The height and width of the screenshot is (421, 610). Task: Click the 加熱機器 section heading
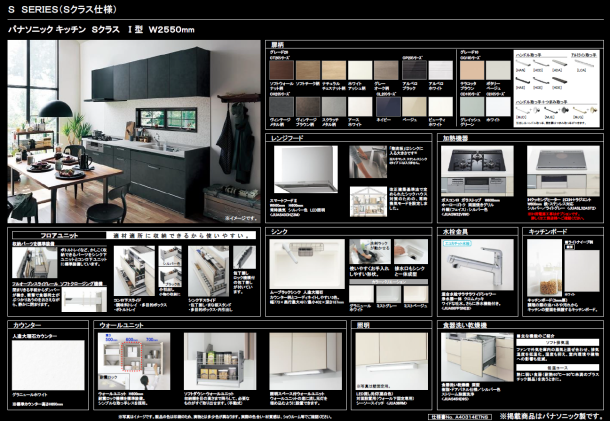[455, 138]
